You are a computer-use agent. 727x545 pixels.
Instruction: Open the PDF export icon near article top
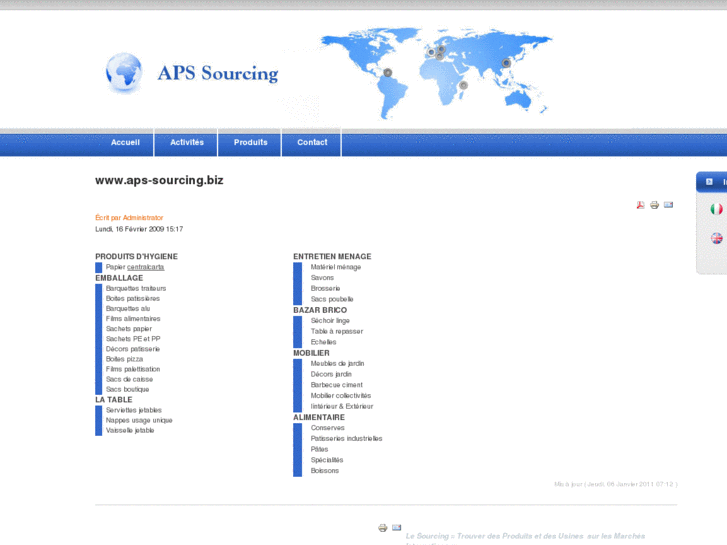(x=640, y=205)
